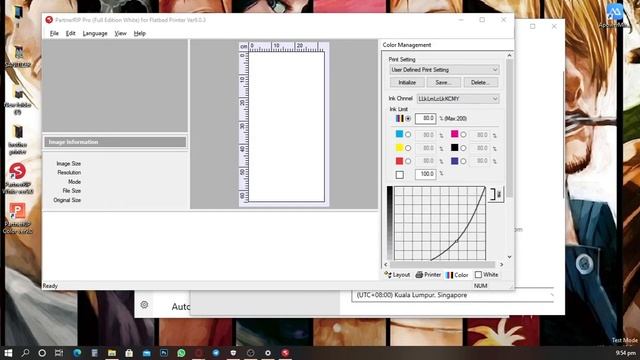
Task: Open Microsoft Store from the taskbar
Action: point(129,353)
